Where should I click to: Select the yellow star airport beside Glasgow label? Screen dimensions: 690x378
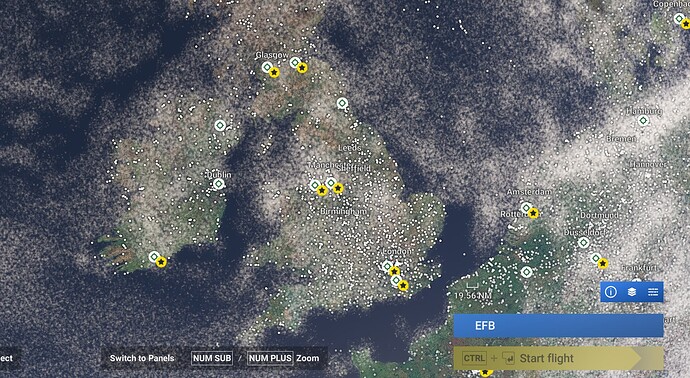[x=274, y=72]
